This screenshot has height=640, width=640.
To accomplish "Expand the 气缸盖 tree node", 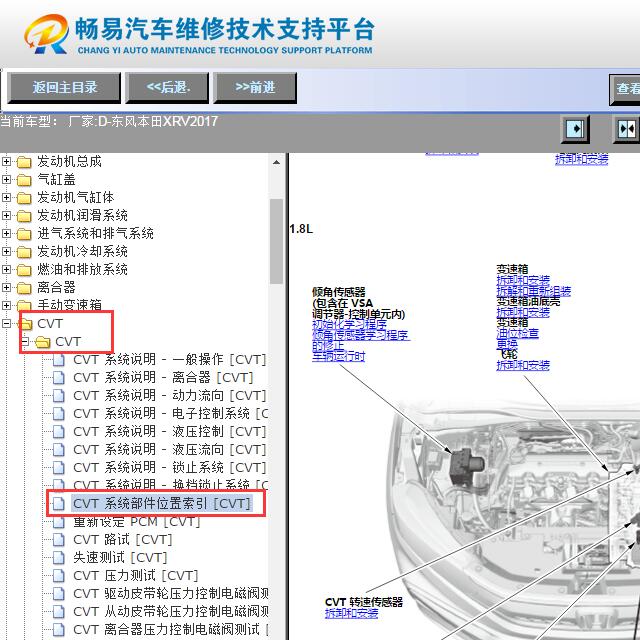I will pos(6,180).
